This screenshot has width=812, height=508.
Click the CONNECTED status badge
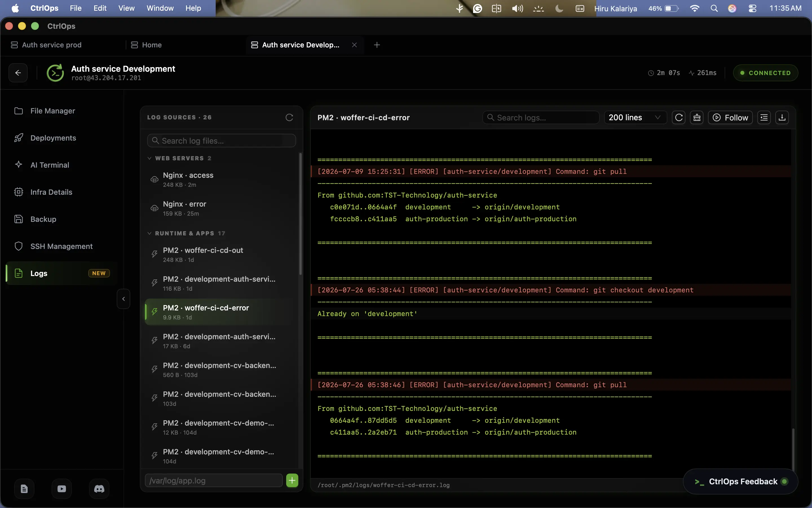tap(765, 73)
